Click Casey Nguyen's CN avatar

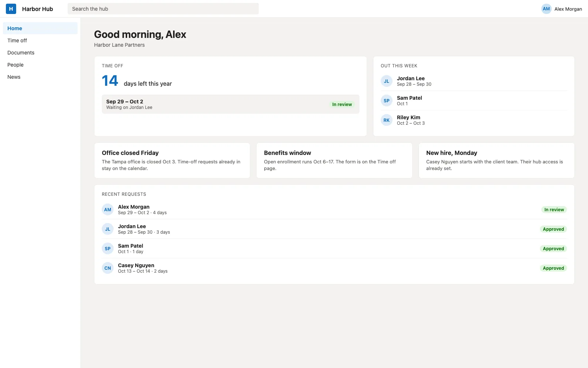pyautogui.click(x=108, y=268)
